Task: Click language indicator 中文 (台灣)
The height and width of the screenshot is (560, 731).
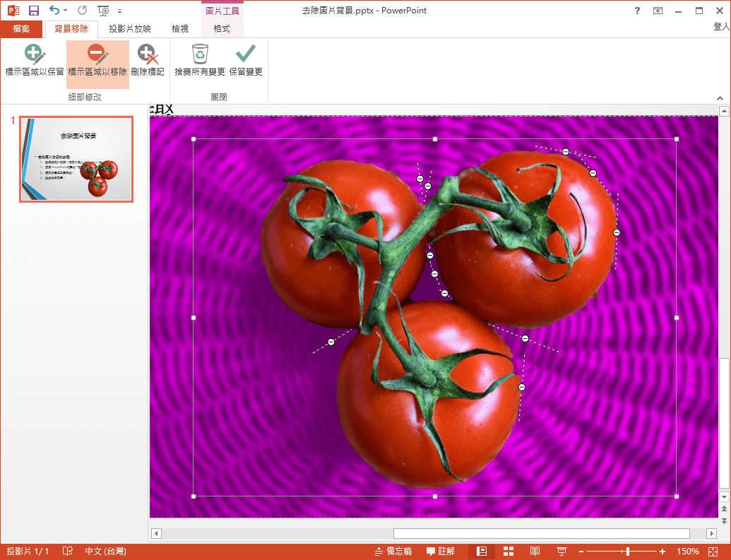Action: pyautogui.click(x=105, y=551)
